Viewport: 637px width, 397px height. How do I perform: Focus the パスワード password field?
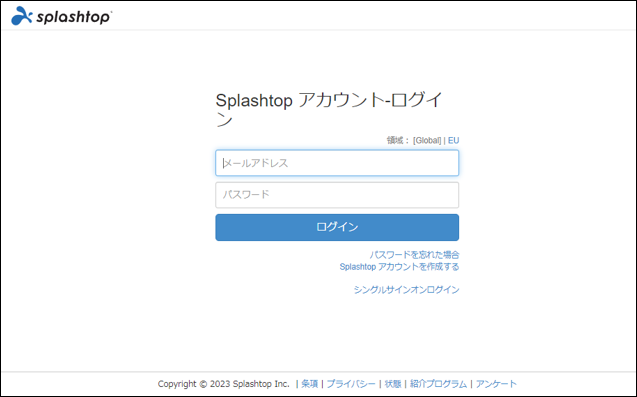[337, 195]
